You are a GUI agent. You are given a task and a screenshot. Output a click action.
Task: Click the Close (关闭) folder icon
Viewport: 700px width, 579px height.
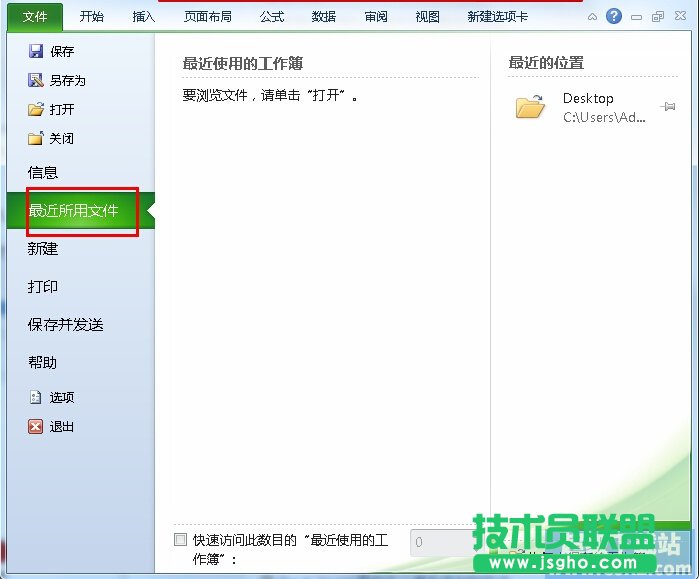(36, 138)
